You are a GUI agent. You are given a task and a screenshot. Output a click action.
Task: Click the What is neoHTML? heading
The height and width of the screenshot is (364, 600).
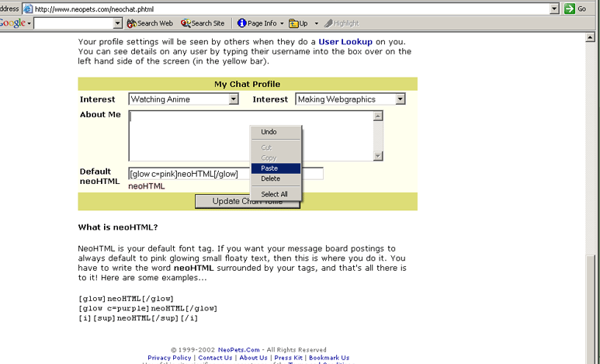click(x=118, y=227)
